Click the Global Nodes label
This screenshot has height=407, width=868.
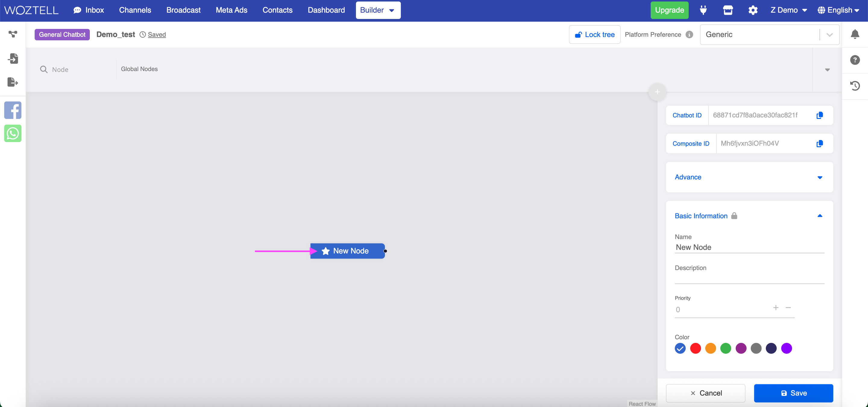point(139,69)
